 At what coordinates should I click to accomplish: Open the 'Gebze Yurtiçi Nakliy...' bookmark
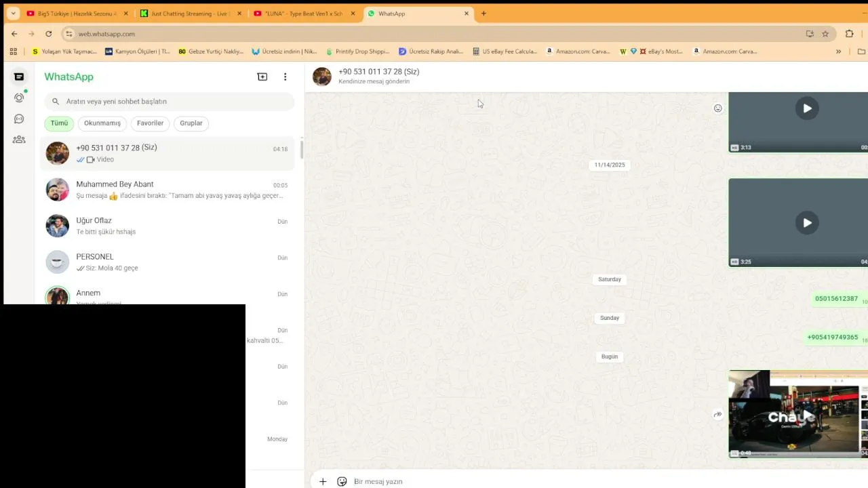(x=211, y=52)
